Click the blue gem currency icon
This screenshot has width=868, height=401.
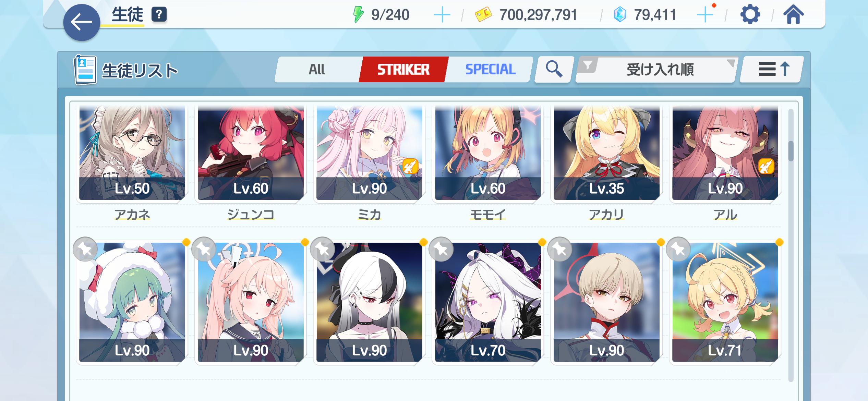click(x=620, y=15)
